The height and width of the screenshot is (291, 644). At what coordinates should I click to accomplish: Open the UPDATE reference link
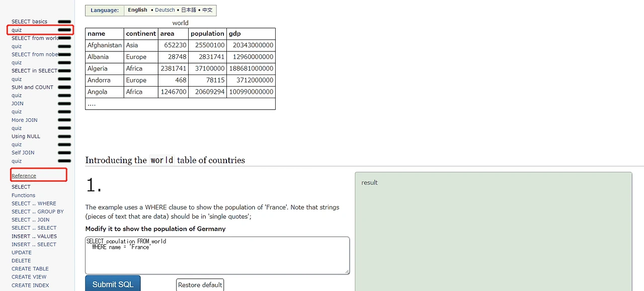pos(22,252)
